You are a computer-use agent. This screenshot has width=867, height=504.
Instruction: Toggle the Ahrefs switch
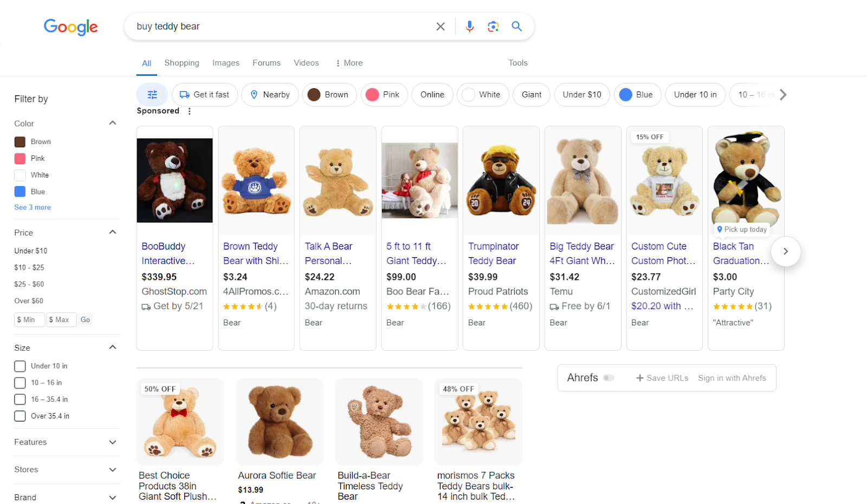(609, 378)
